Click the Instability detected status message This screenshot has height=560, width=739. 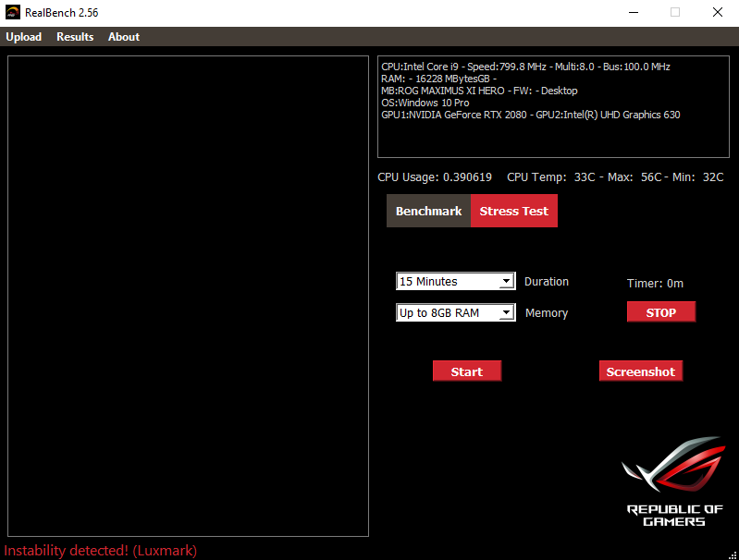pos(101,551)
